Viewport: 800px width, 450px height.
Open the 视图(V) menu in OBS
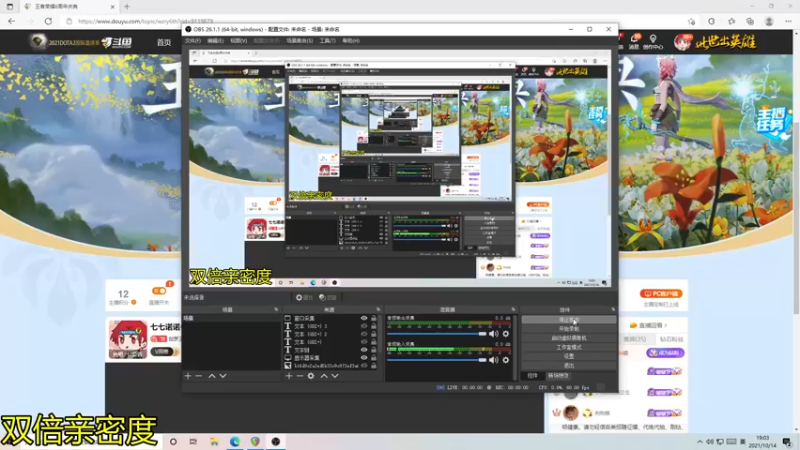[238, 41]
